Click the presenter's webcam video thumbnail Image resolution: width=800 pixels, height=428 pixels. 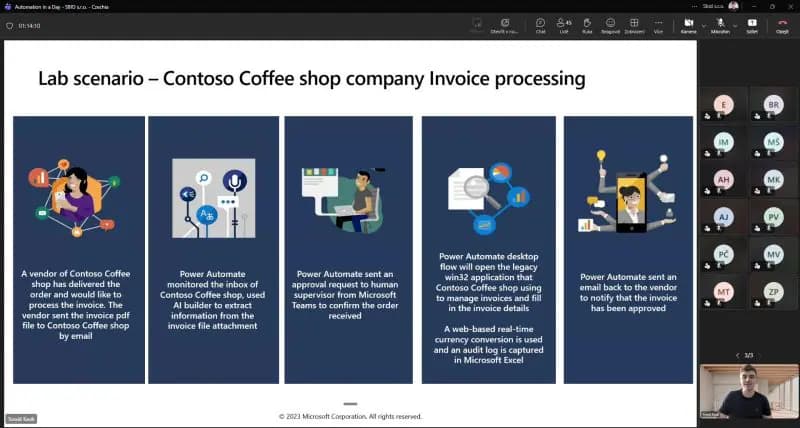pos(748,391)
